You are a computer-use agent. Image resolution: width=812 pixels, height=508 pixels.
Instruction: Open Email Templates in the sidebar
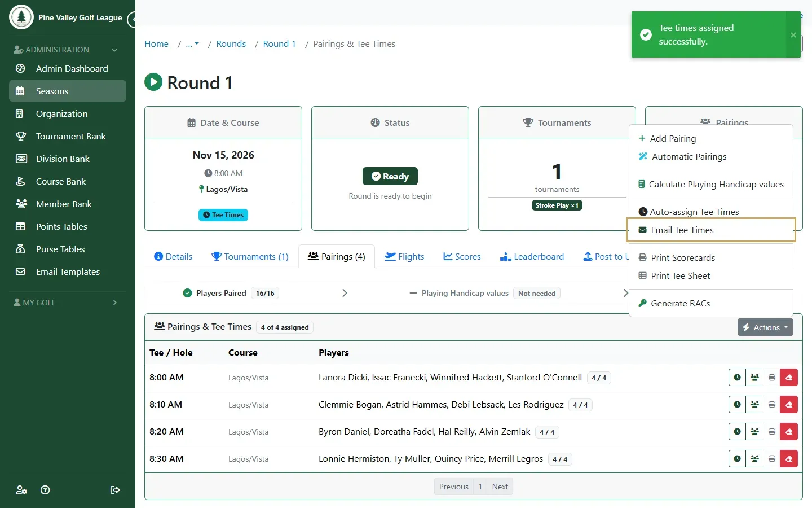point(68,272)
